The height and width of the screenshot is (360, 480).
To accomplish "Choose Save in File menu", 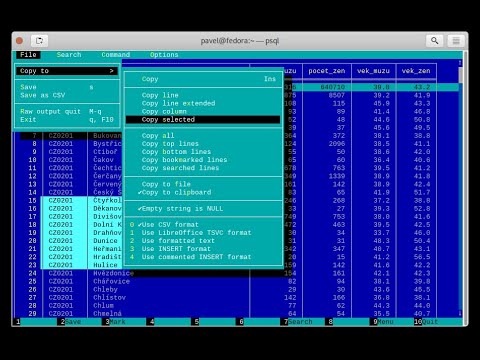I will [x=67, y=87].
